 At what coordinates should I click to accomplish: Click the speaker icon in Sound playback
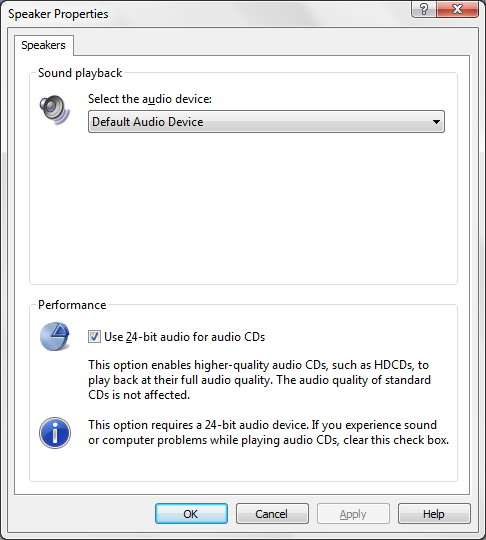[x=54, y=110]
